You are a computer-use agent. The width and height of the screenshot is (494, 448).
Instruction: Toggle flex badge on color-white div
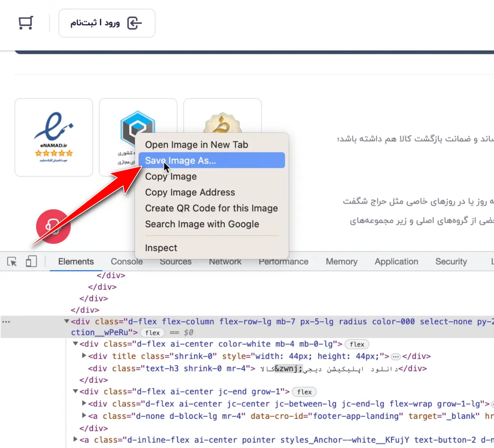(x=357, y=344)
